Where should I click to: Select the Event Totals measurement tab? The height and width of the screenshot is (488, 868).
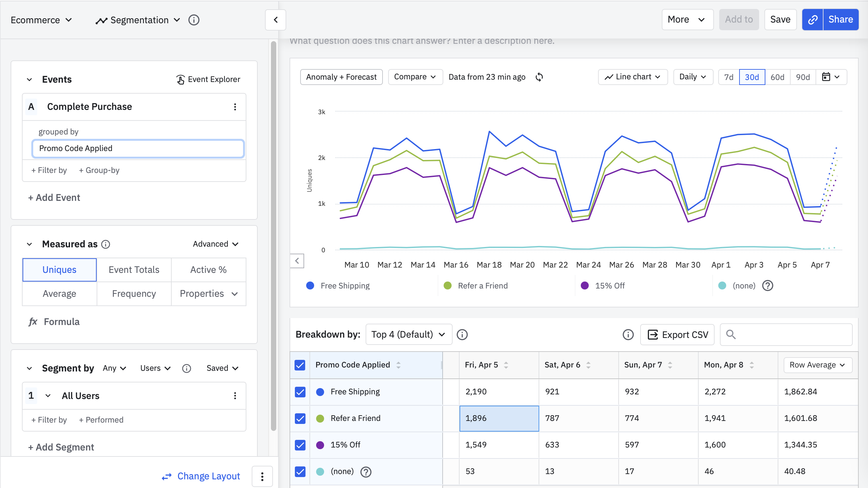[134, 270]
